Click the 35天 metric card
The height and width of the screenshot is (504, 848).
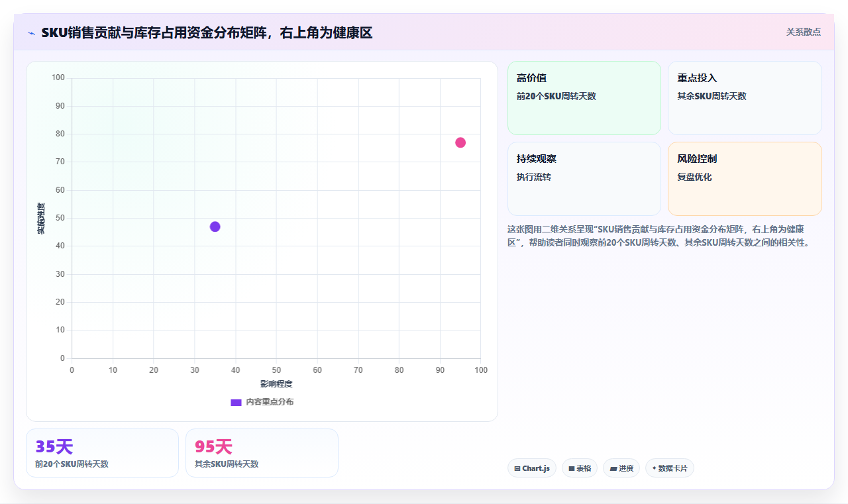tap(102, 453)
